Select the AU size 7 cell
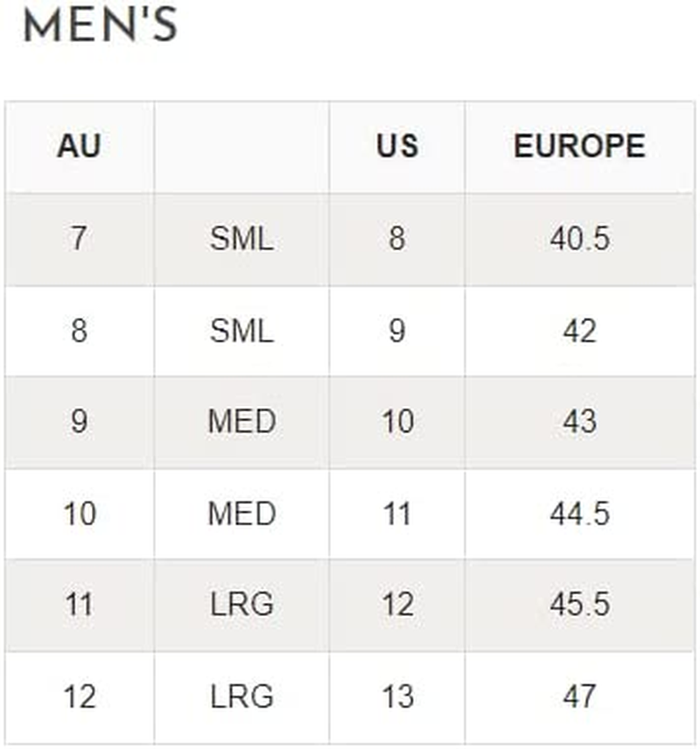This screenshot has height=749, width=700. [x=79, y=239]
